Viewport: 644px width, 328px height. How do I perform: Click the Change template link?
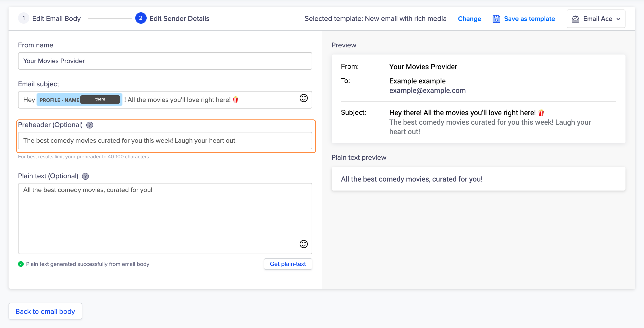tap(469, 19)
